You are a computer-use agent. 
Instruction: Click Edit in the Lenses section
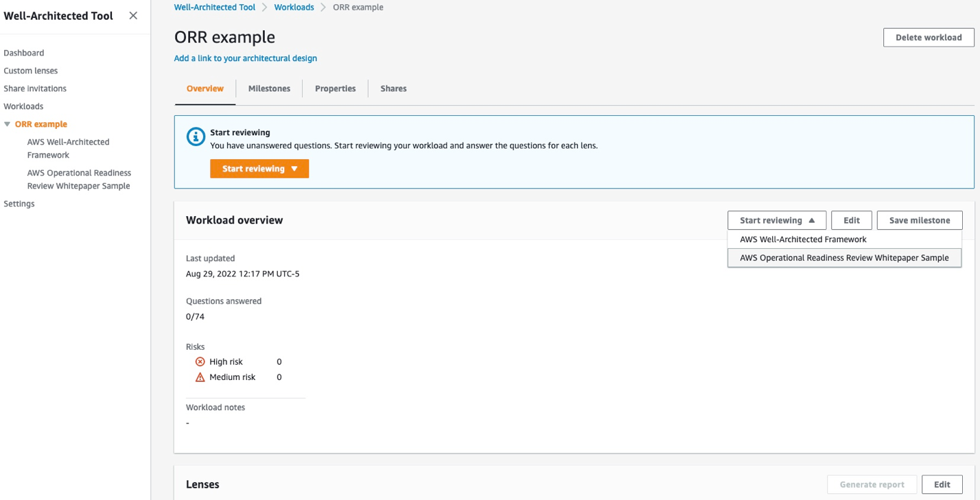pos(942,484)
